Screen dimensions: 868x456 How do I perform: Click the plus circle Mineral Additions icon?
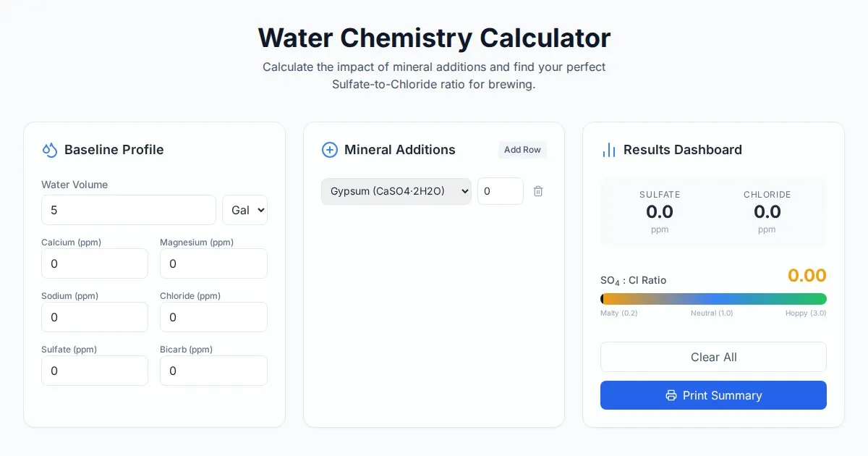[329, 150]
